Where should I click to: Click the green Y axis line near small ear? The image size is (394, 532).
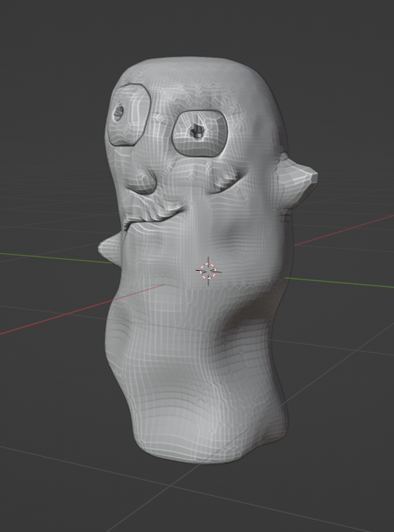[56, 258]
